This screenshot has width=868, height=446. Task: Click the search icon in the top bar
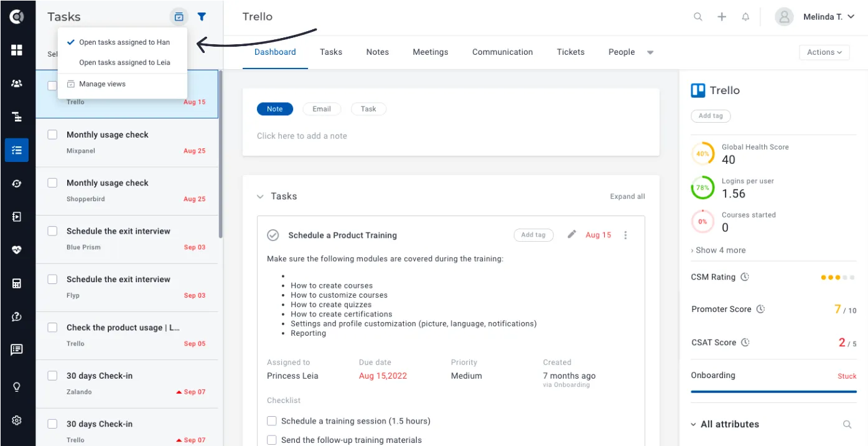coord(698,17)
